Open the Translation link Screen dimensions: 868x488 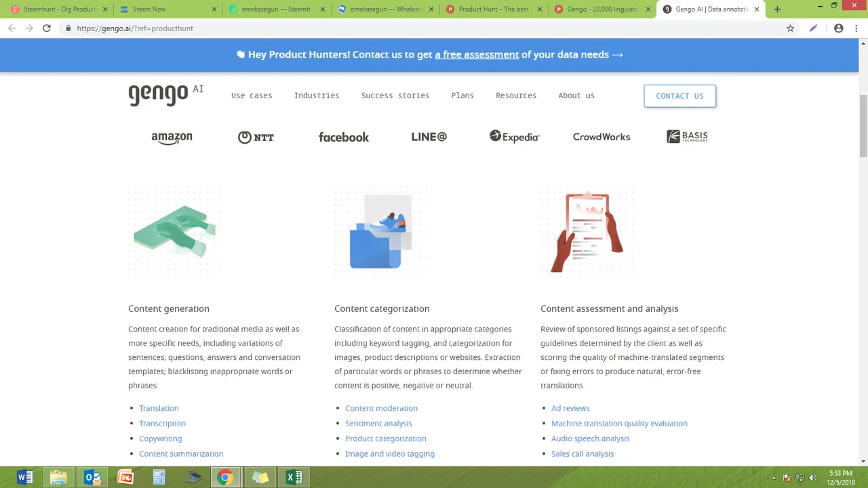tap(159, 408)
